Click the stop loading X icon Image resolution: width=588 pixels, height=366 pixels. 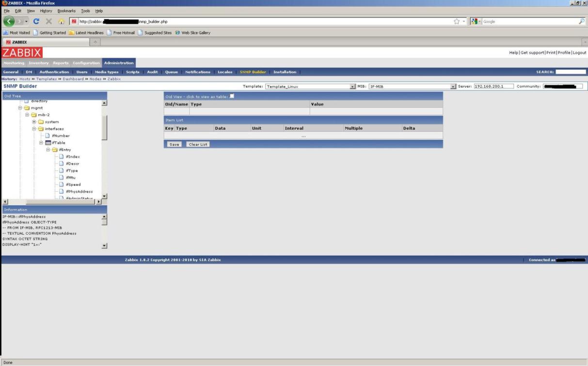coord(49,21)
